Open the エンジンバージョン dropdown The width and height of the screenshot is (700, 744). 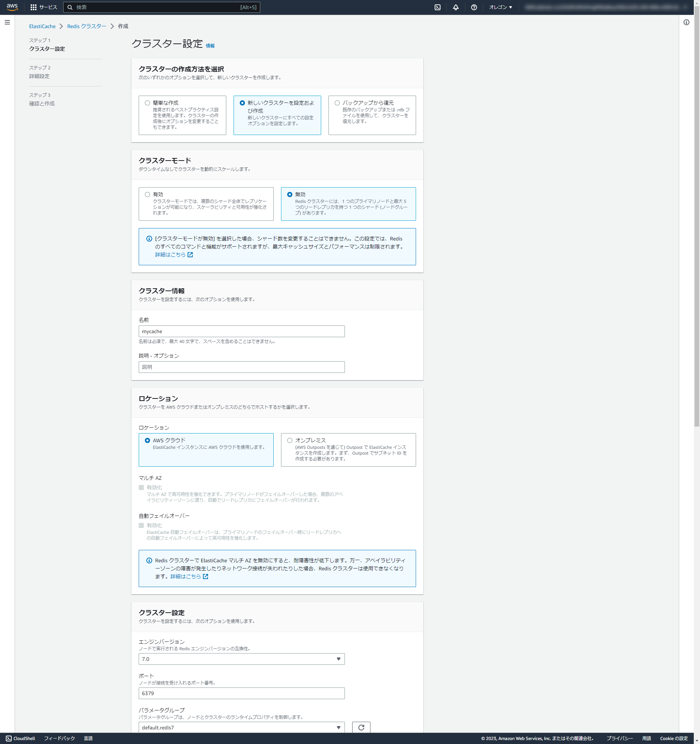pyautogui.click(x=241, y=659)
